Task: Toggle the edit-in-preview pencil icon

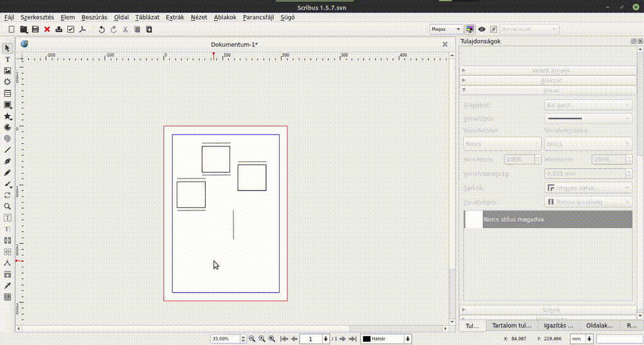Action: [494, 29]
